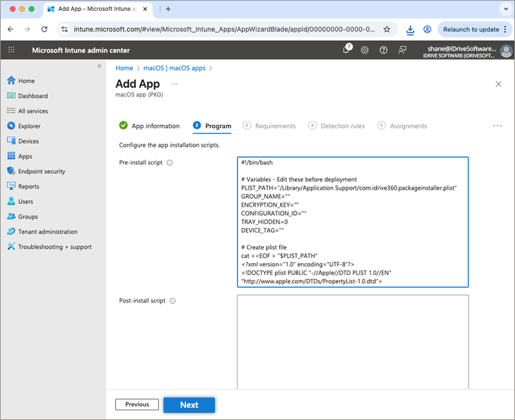Open the user account avatar
This screenshot has width=515, height=420.
point(506,51)
